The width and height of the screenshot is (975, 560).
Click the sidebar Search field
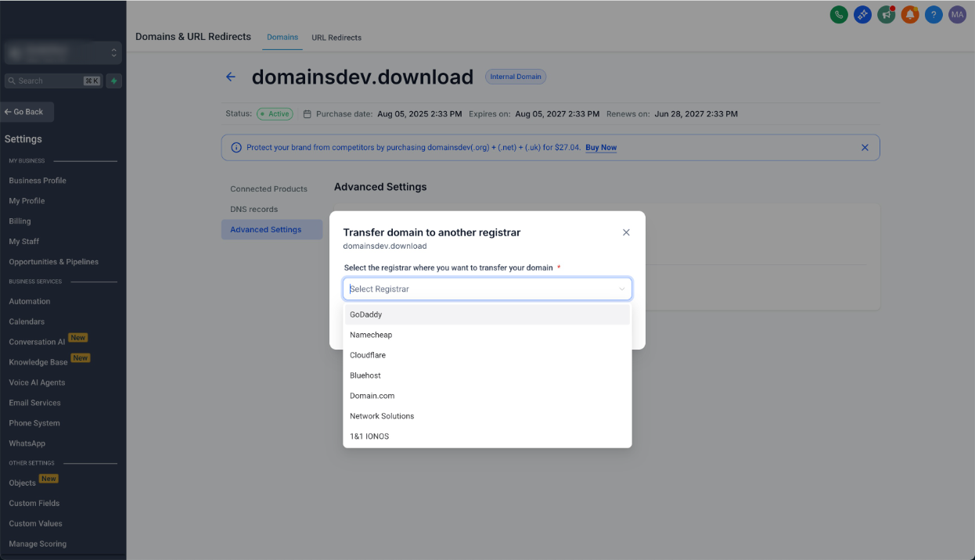(52, 81)
